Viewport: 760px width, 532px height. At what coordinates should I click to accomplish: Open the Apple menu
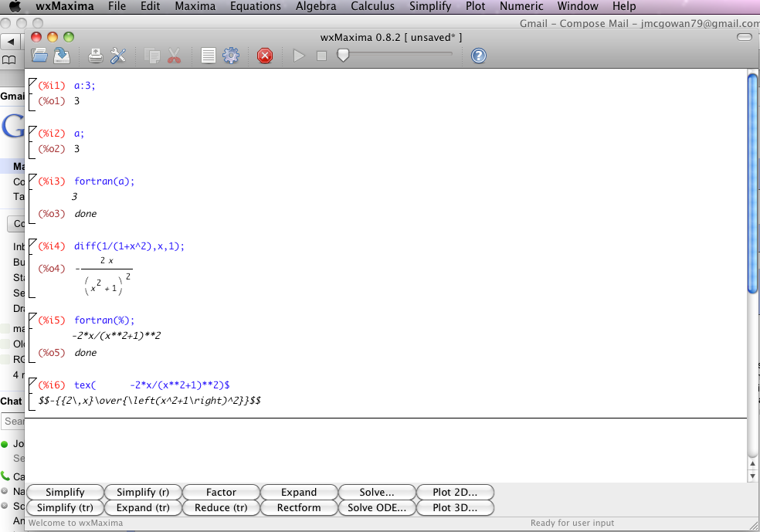click(15, 6)
